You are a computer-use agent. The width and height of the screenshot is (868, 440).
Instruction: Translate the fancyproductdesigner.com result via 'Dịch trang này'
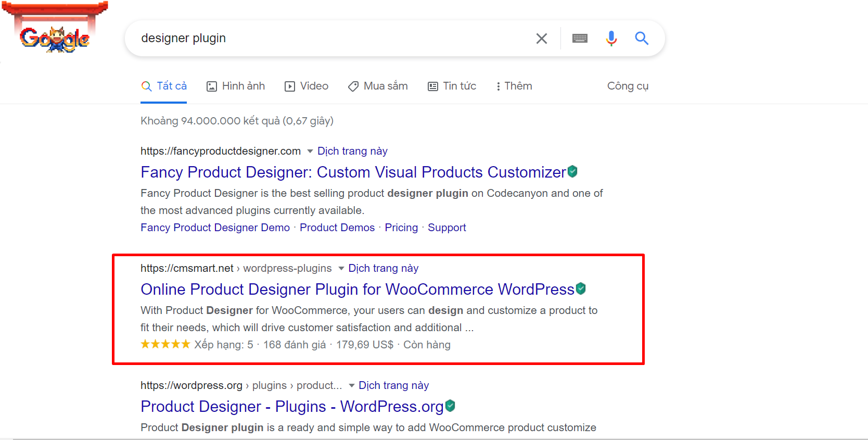coord(352,151)
